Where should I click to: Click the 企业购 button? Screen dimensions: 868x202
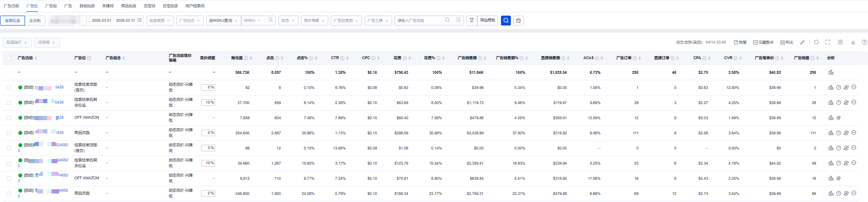pyautogui.click(x=35, y=20)
